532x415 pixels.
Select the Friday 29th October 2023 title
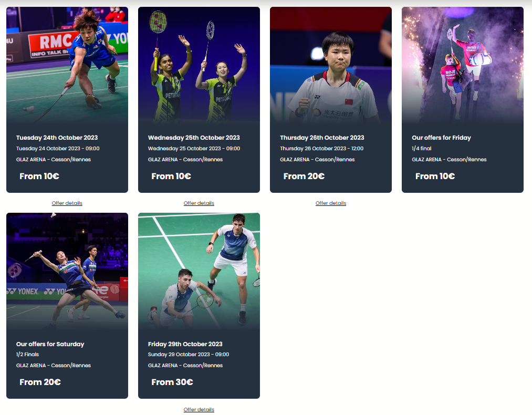(x=185, y=344)
